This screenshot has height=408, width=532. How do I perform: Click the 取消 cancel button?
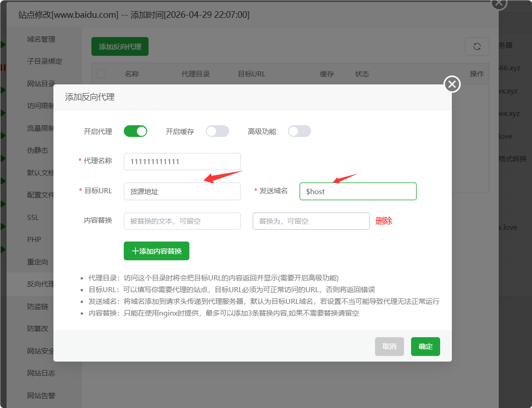(x=389, y=347)
